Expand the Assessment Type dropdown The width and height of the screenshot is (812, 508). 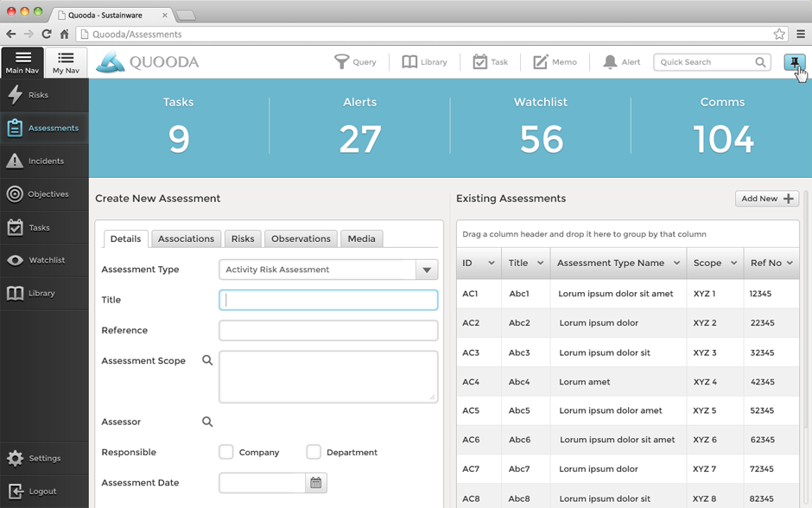(x=427, y=270)
